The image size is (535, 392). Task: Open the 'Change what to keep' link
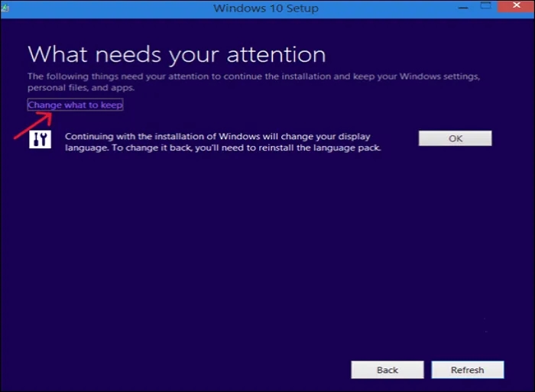coord(75,105)
